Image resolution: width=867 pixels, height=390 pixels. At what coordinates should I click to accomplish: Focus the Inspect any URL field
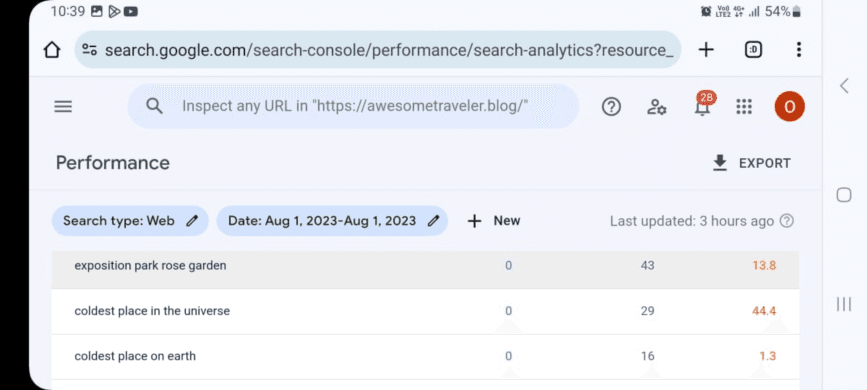coord(353,106)
